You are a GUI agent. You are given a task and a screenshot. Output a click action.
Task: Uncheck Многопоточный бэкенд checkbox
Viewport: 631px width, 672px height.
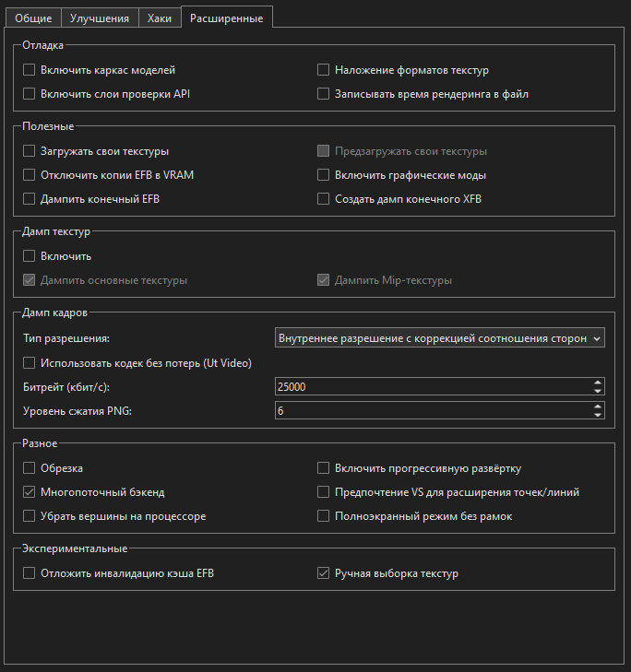[x=30, y=492]
